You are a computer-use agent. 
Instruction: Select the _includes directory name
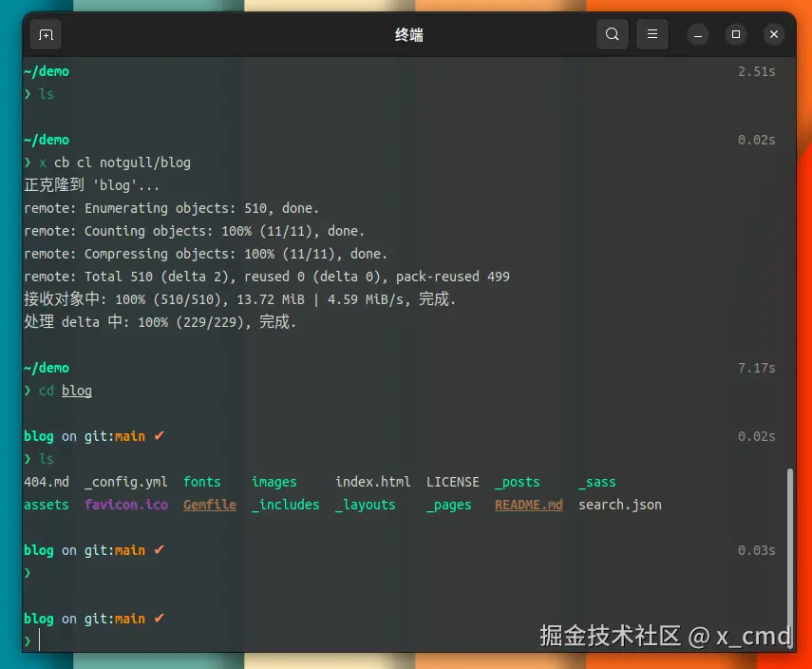pyautogui.click(x=285, y=505)
